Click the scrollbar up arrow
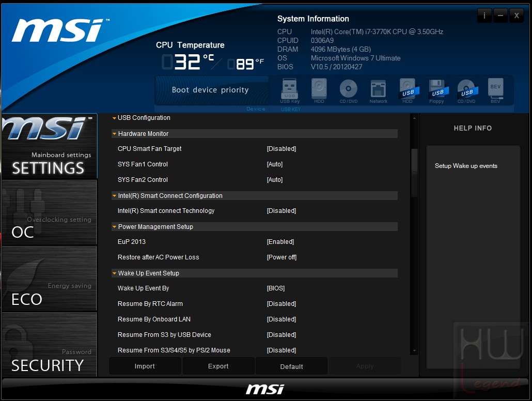The image size is (532, 401). [414, 118]
